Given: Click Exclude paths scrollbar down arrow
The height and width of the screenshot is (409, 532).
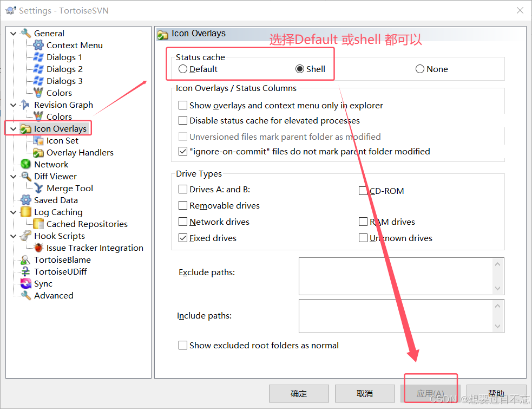Looking at the screenshot, I should pyautogui.click(x=498, y=288).
